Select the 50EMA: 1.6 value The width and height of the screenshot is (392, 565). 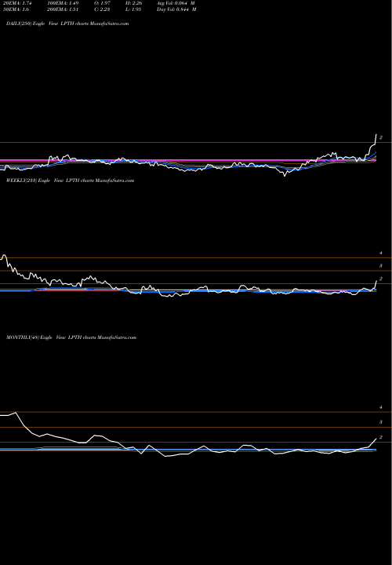point(16,9)
